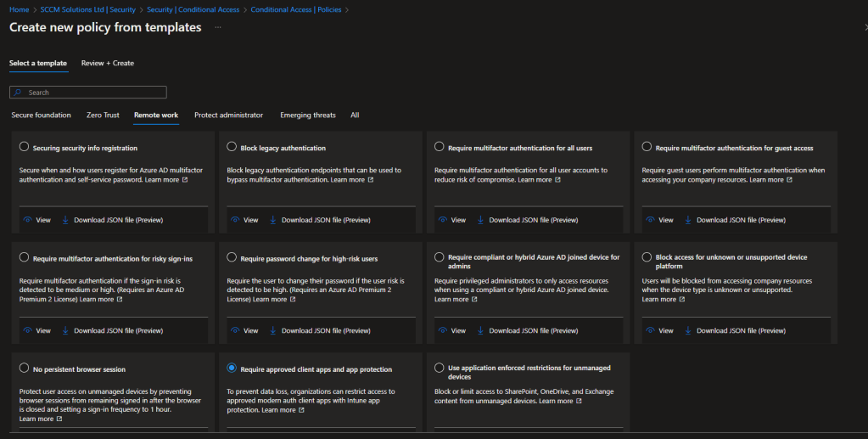Image resolution: width=868 pixels, height=439 pixels.
Task: Click download icon under Require multifactor authentication for guest access
Action: [x=688, y=220]
